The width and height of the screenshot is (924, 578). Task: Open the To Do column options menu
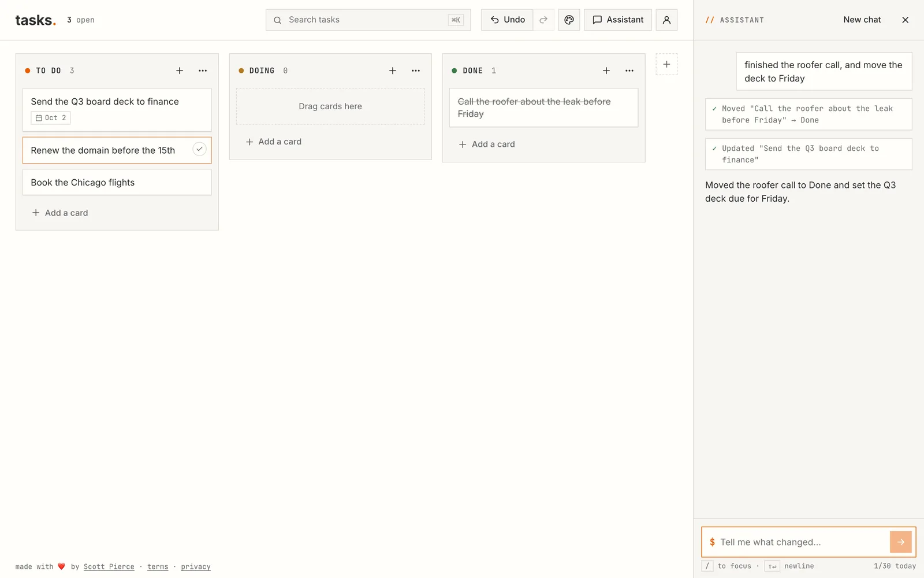pos(203,71)
